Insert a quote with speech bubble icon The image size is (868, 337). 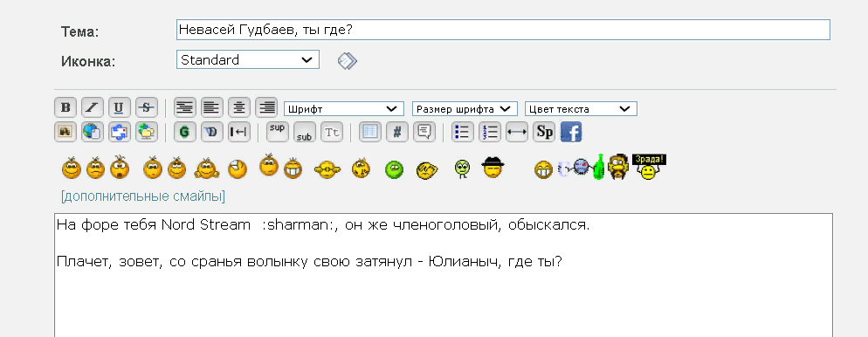click(x=424, y=132)
